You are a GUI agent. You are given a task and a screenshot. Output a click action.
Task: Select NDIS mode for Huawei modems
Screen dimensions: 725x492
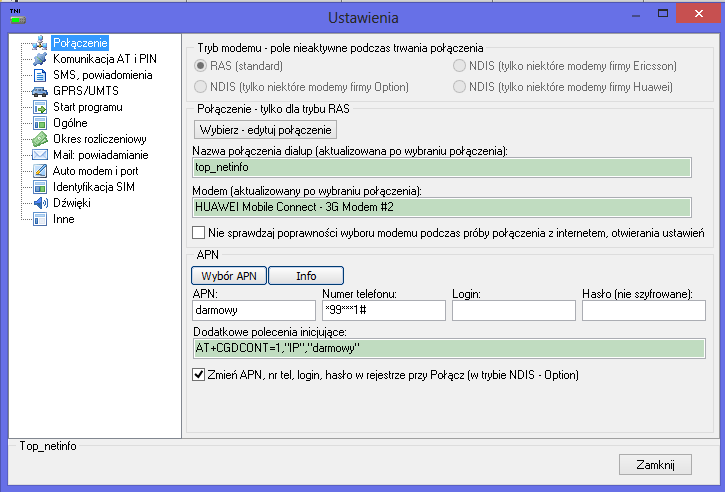(x=461, y=87)
